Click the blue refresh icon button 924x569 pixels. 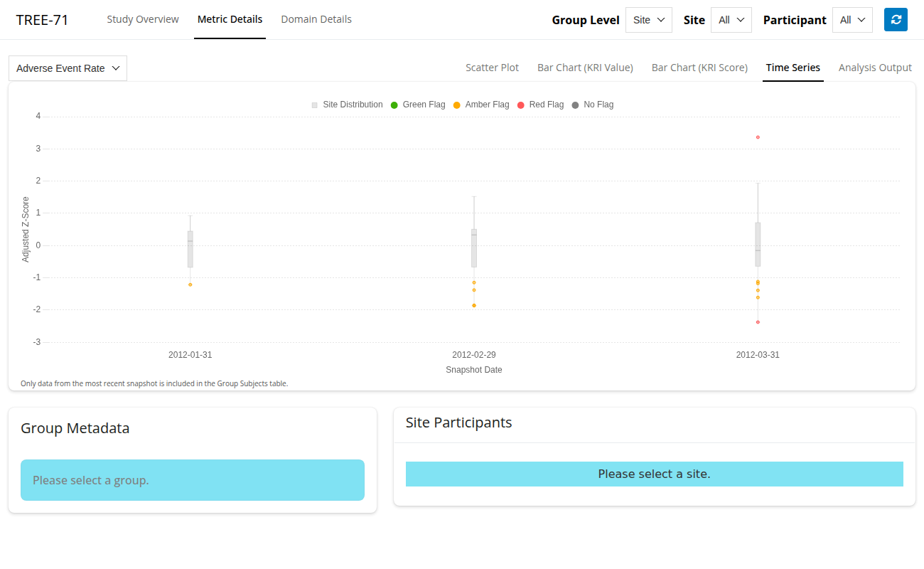point(896,20)
